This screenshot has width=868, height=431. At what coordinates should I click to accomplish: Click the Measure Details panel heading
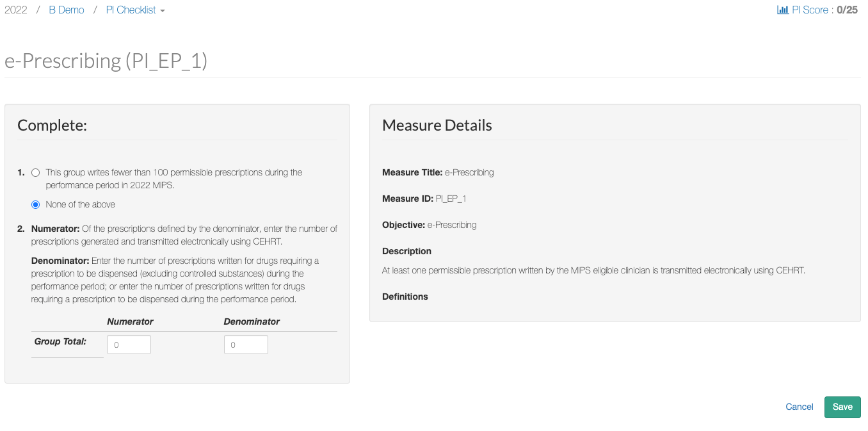pos(437,126)
